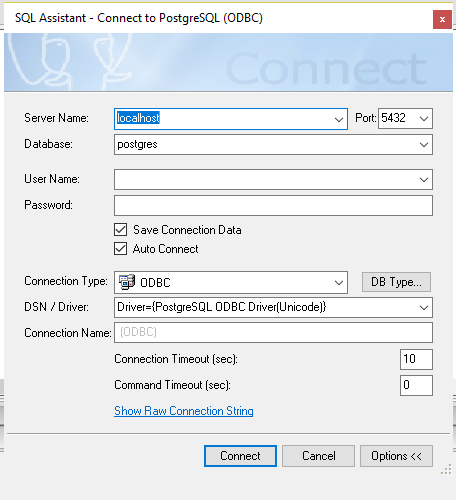Screen dimensions: 456x500
Task: Expand the Server Name dropdown arrow
Action: coord(339,119)
